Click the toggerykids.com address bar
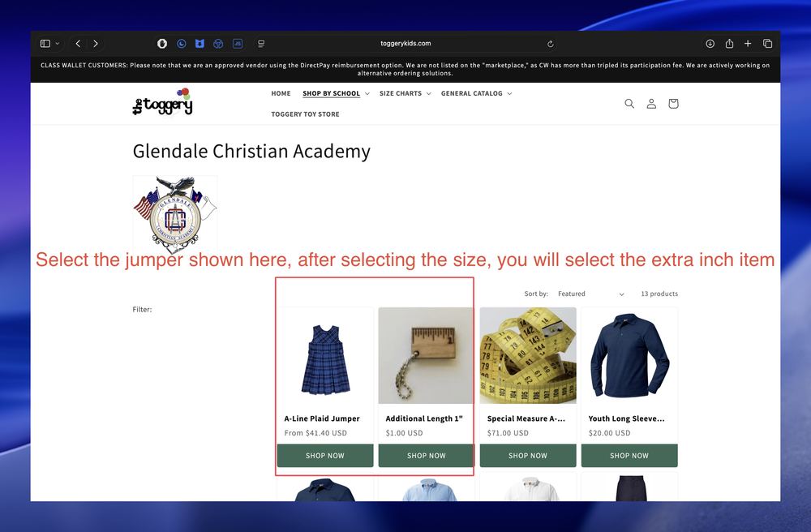811x532 pixels. 405,44
